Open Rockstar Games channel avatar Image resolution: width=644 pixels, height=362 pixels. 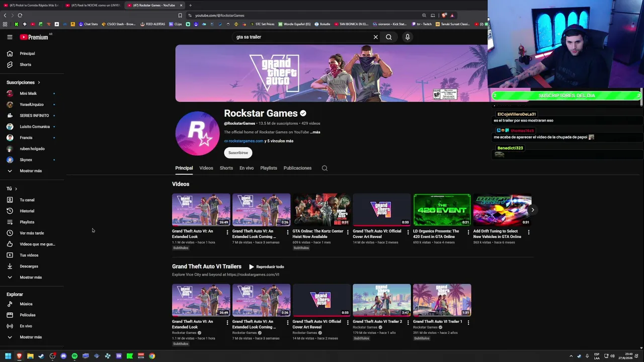pyautogui.click(x=197, y=133)
